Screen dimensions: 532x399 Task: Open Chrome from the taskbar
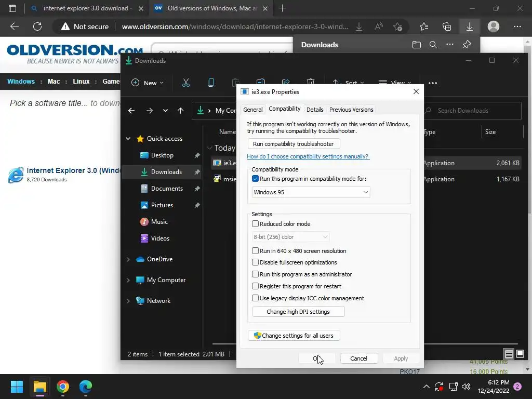pos(63,387)
